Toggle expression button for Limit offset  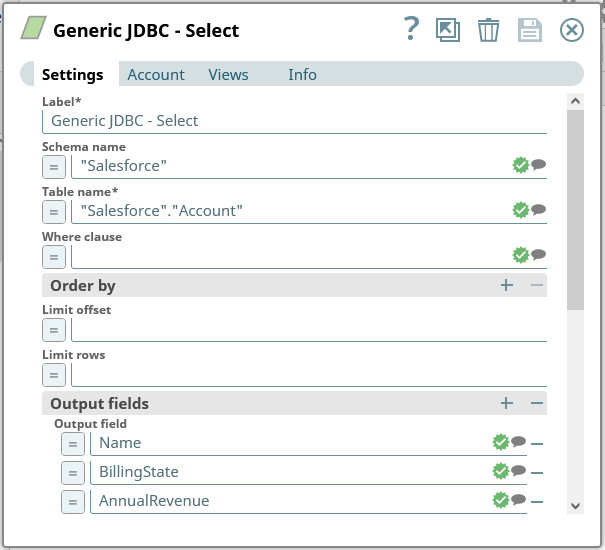coord(54,329)
